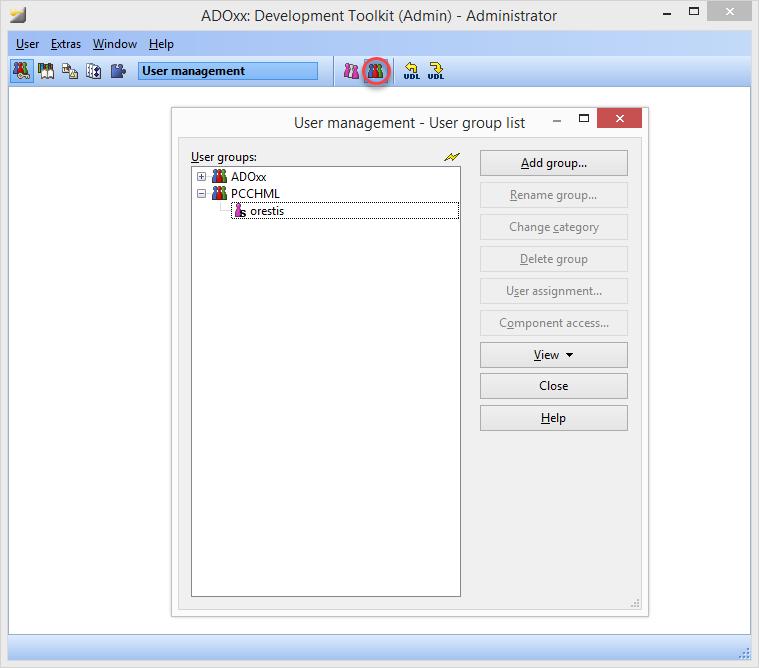Click the PCCHML group people icon

(x=219, y=193)
